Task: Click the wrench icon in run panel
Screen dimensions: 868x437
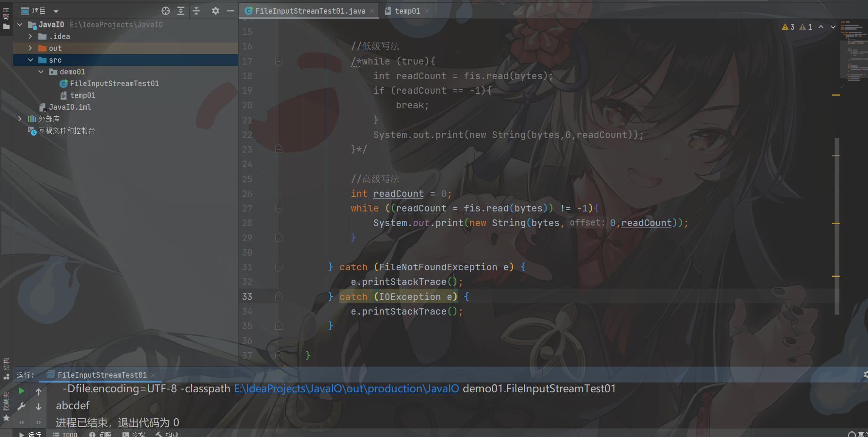Action: (21, 406)
